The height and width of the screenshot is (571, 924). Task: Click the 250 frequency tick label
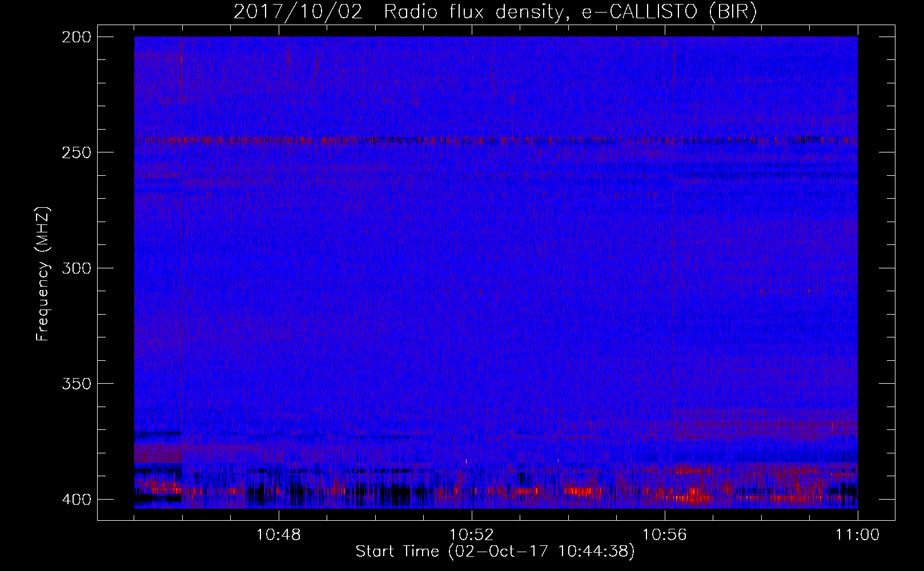(77, 152)
